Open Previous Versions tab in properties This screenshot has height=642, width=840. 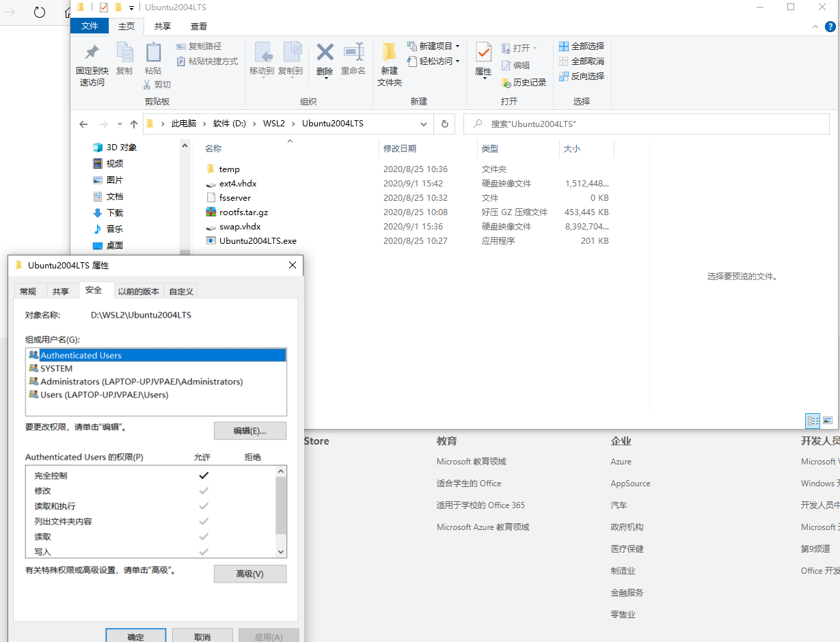pos(139,292)
